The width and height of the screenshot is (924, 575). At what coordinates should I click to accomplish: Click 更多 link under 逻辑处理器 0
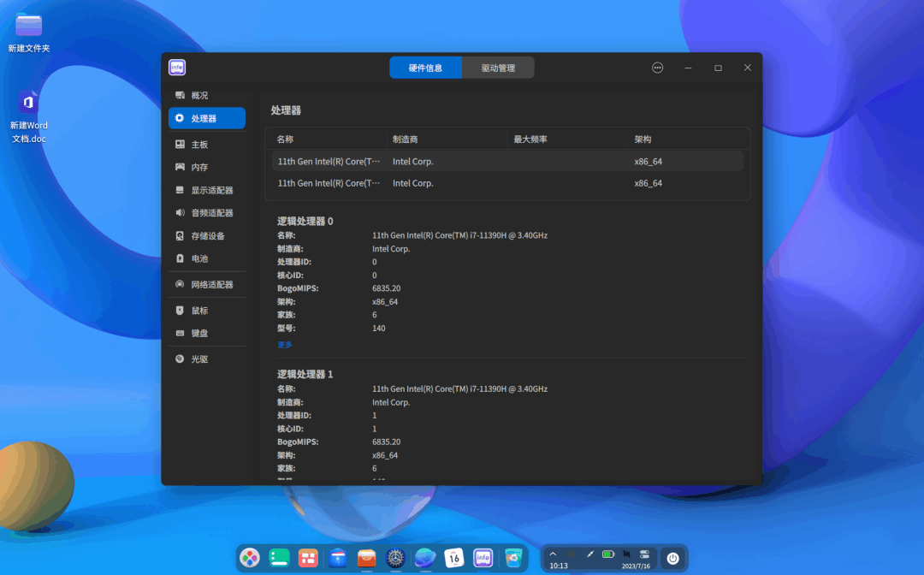[285, 345]
